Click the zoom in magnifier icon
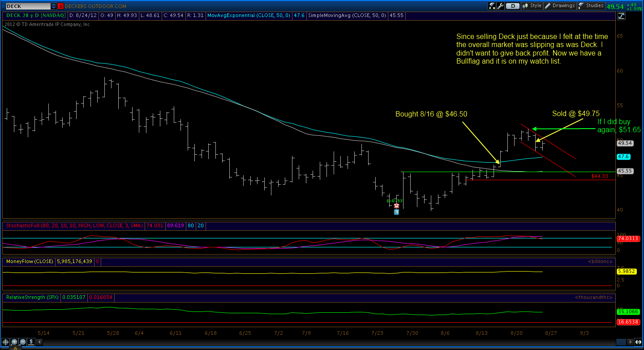The image size is (644, 350). coord(14,341)
